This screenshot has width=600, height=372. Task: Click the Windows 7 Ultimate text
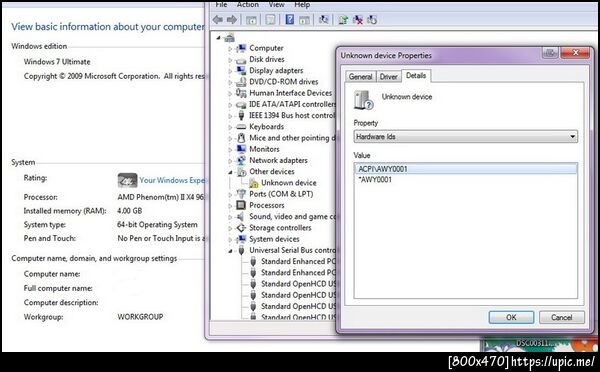click(57, 62)
